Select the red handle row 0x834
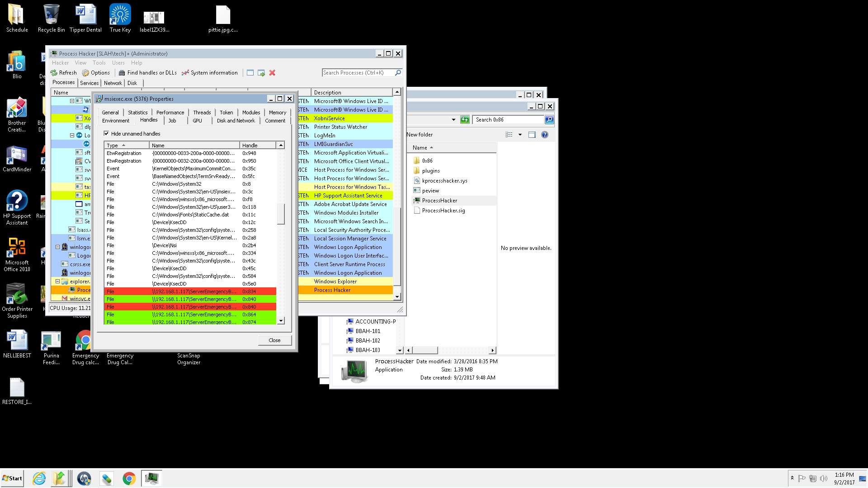The width and height of the screenshot is (868, 488). tap(190, 291)
